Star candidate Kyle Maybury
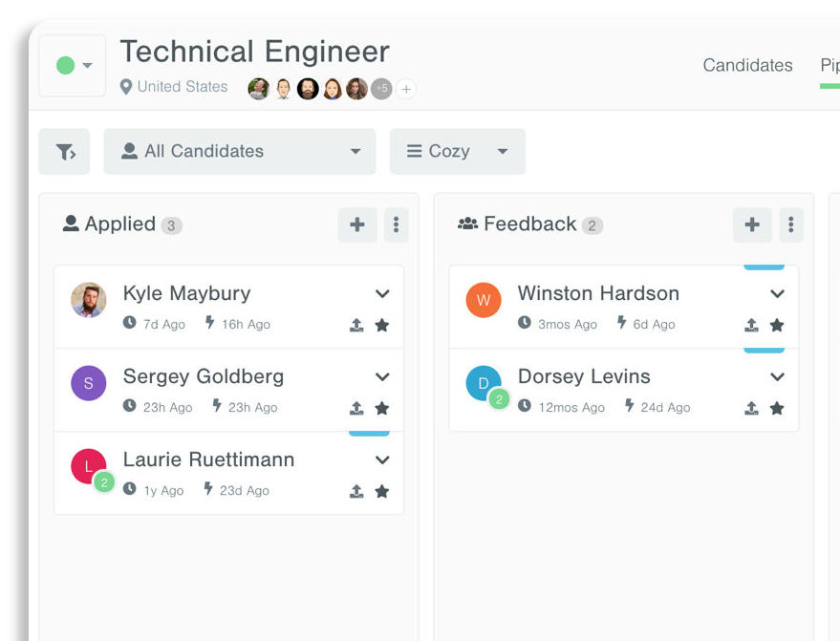 (x=382, y=326)
